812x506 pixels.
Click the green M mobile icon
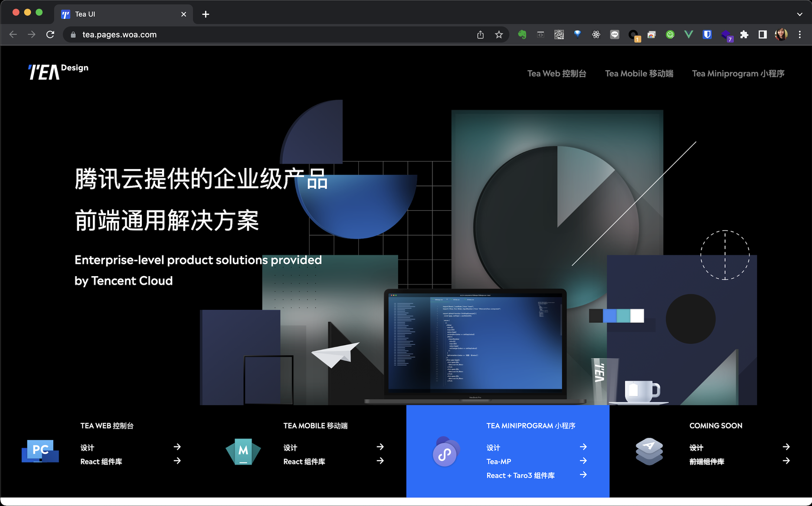pos(243,451)
